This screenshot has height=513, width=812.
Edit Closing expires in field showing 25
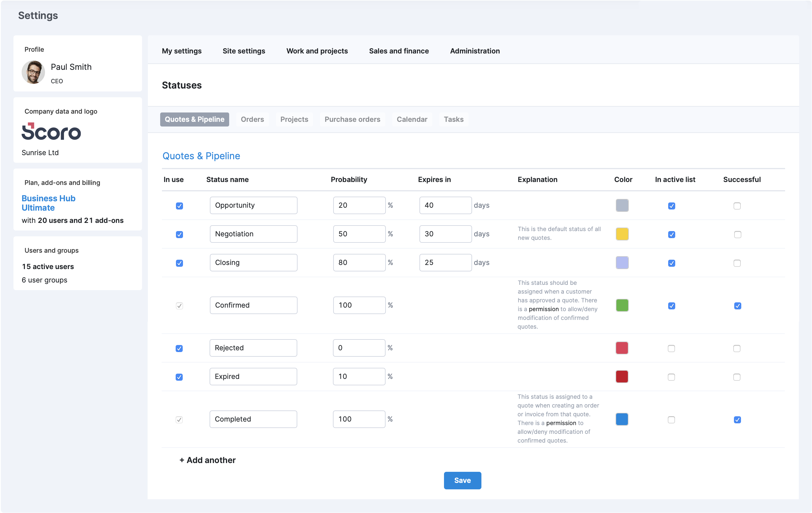[445, 263]
